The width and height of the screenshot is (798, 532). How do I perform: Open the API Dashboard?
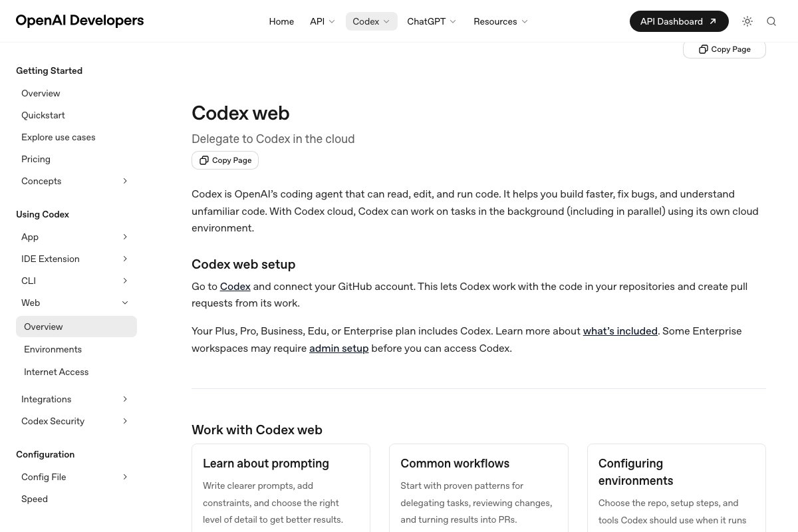click(x=679, y=21)
